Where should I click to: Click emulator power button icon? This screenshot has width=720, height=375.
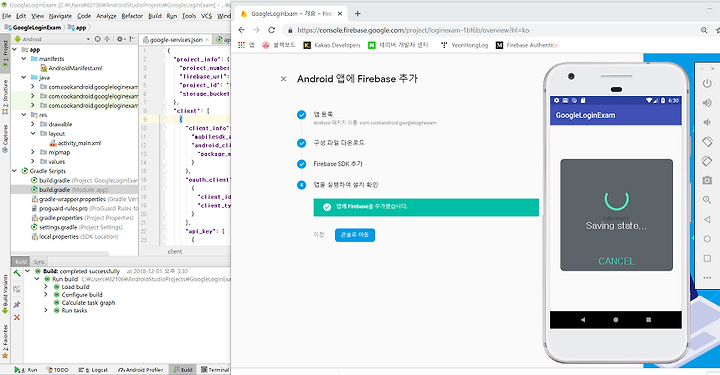click(x=707, y=83)
